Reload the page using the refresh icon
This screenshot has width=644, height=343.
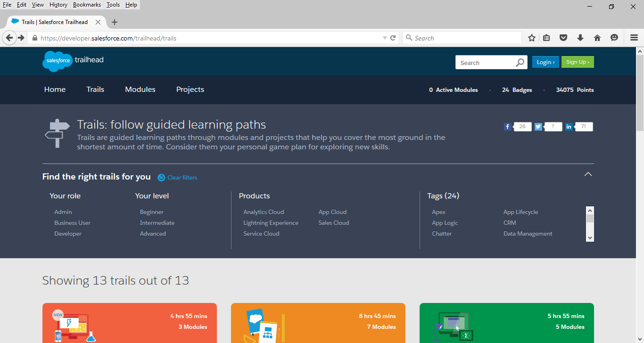393,38
